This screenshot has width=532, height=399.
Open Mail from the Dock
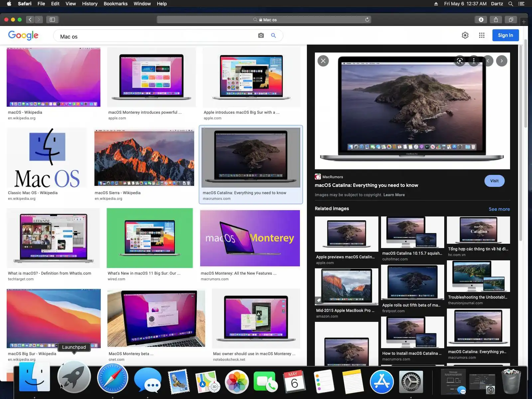click(179, 381)
